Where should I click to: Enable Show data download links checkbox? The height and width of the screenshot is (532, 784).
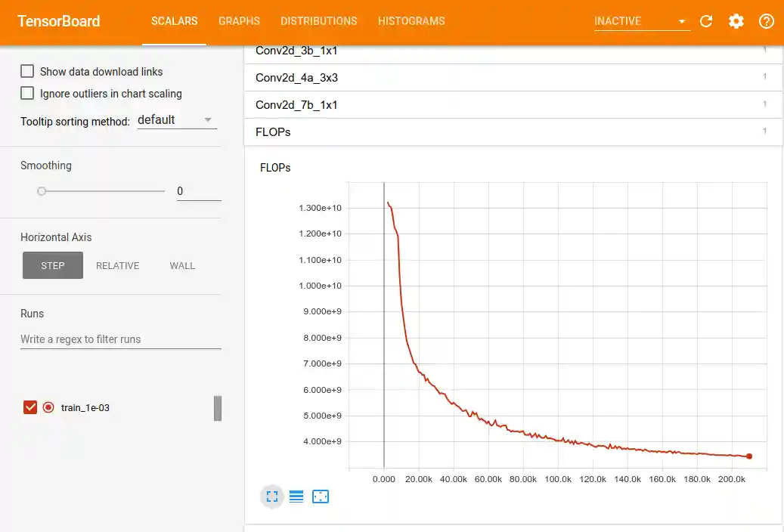tap(27, 71)
